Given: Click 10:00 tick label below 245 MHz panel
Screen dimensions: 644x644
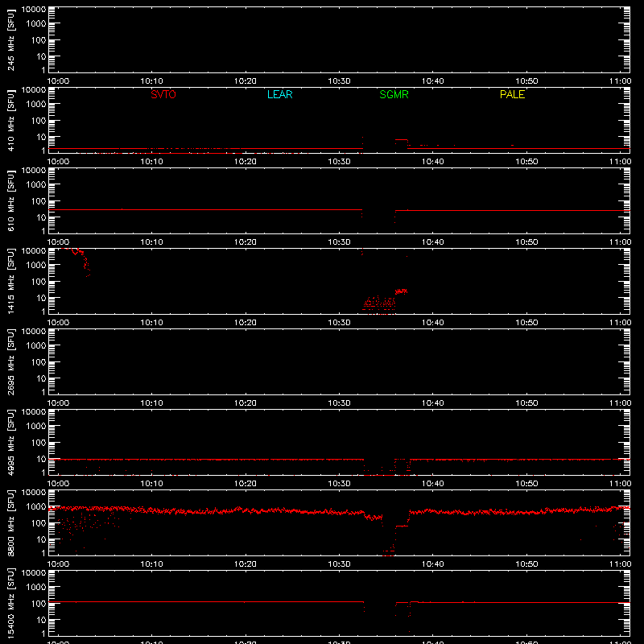Looking at the screenshot, I should pyautogui.click(x=58, y=81).
